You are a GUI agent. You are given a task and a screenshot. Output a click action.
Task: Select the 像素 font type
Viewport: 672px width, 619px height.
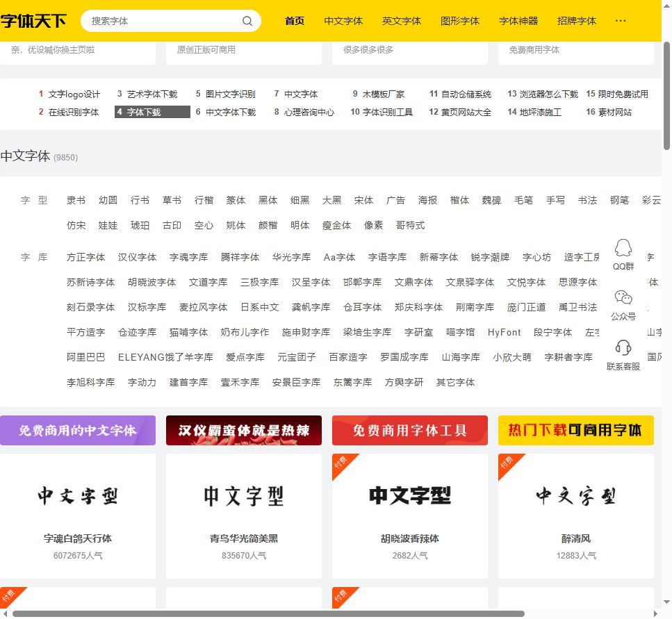tap(373, 225)
